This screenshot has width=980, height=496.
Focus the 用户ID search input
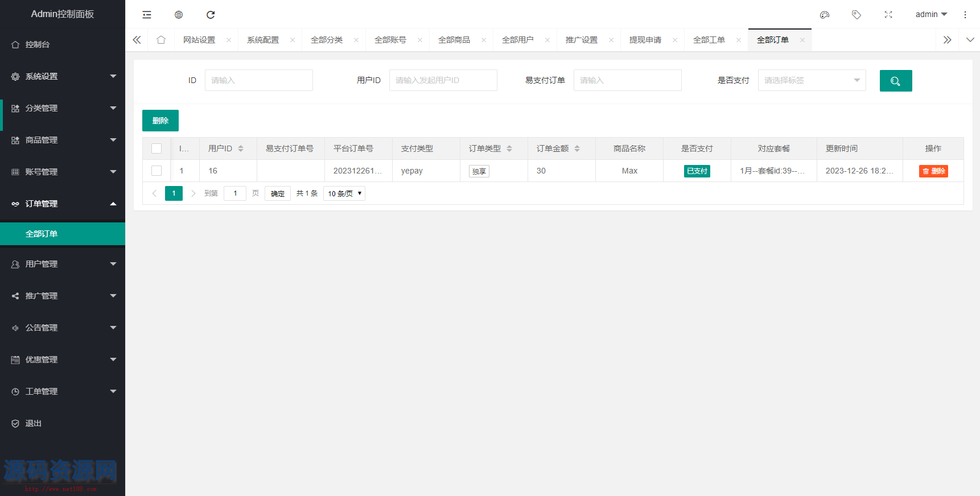(x=443, y=80)
